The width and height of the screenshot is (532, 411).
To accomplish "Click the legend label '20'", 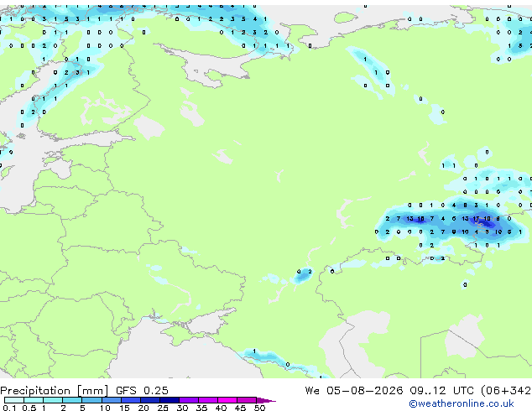I will 143,408.
